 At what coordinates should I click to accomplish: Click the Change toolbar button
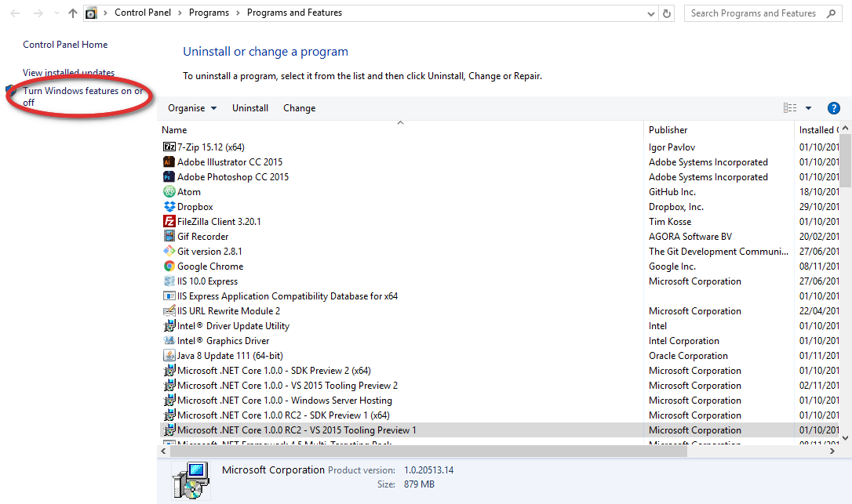(x=300, y=108)
